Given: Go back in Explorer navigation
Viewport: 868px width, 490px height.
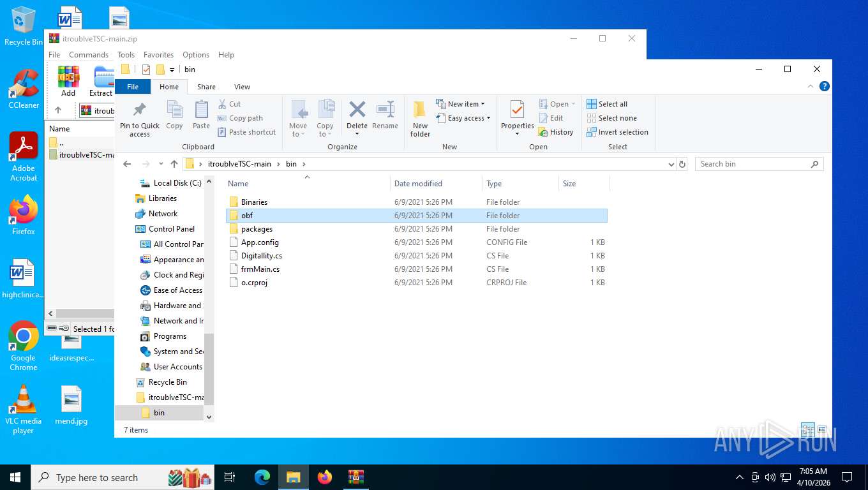Looking at the screenshot, I should coord(127,164).
